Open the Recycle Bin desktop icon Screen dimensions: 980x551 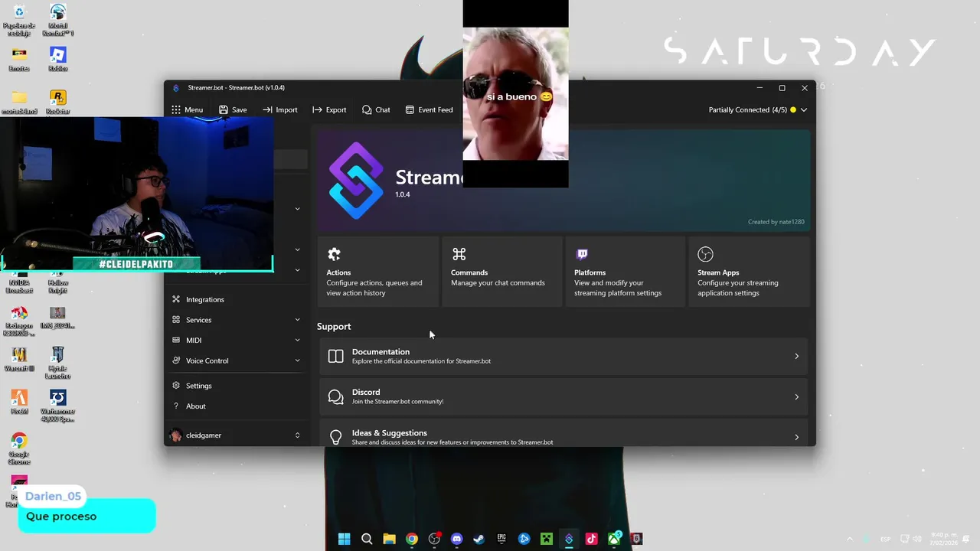pyautogui.click(x=19, y=20)
